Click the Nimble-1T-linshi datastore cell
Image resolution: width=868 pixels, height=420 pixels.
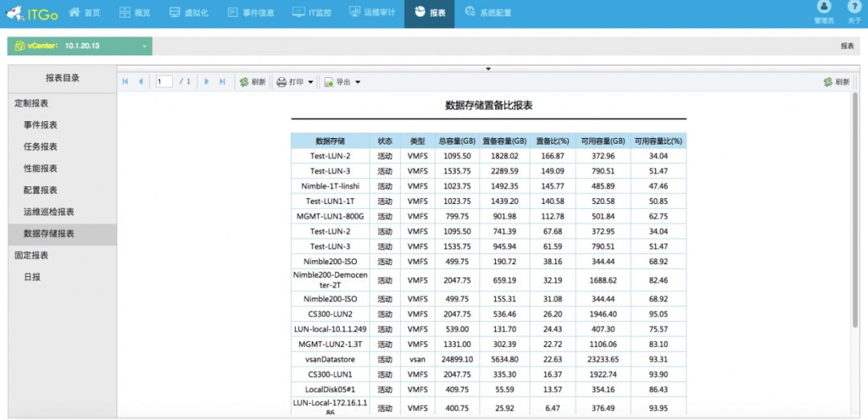click(330, 186)
